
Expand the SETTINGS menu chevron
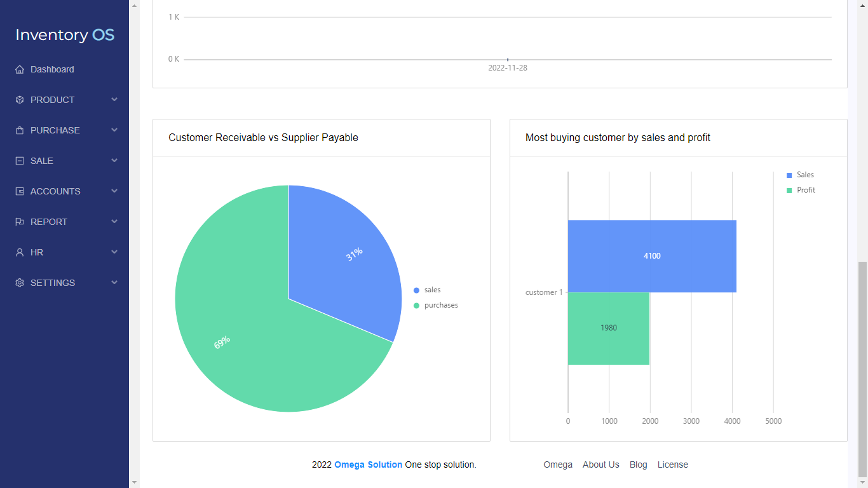(114, 283)
